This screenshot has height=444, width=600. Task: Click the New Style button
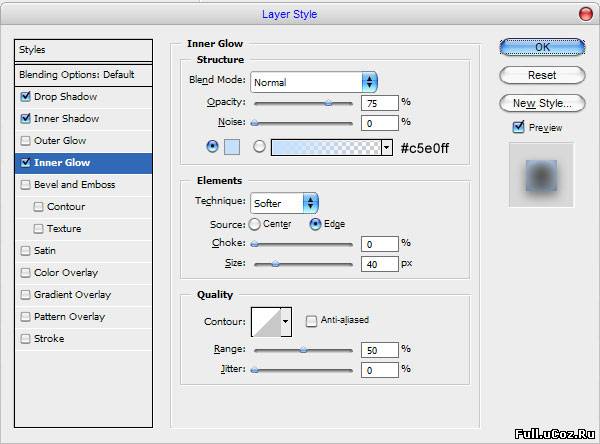coord(542,103)
